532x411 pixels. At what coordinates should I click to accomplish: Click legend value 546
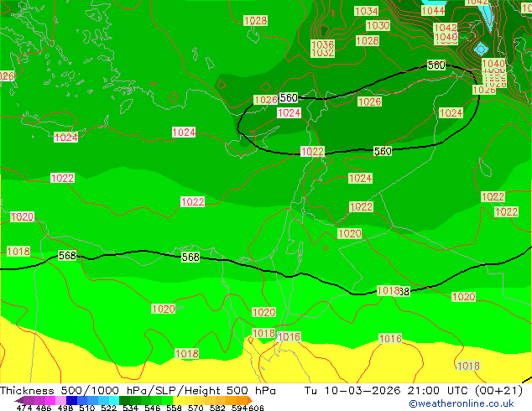click(x=153, y=408)
